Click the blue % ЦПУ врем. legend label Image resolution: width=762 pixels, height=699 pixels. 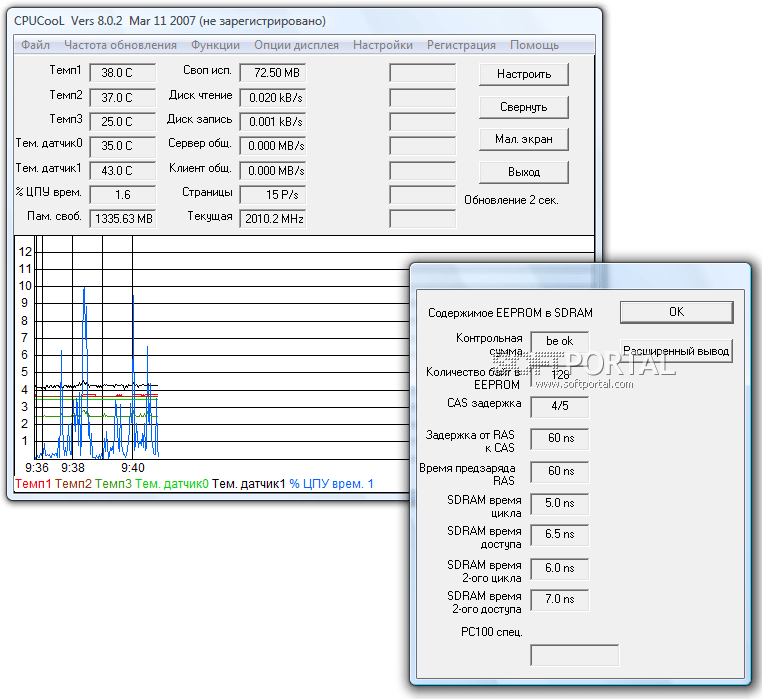click(331, 484)
